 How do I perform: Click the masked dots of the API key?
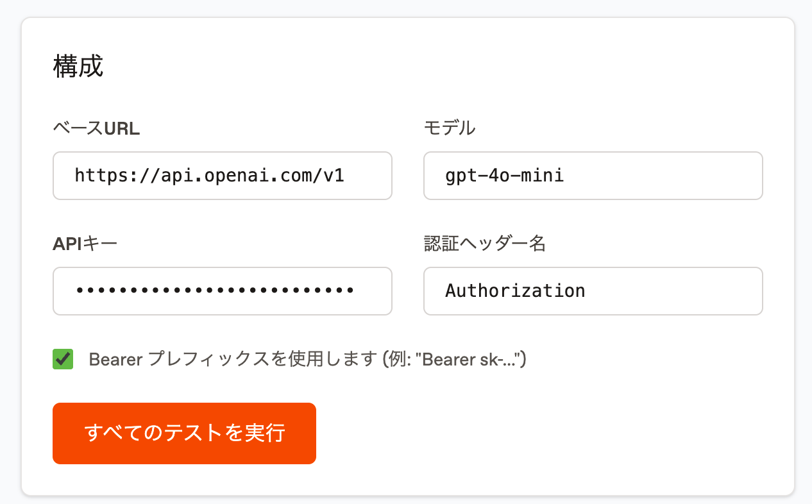click(215, 291)
